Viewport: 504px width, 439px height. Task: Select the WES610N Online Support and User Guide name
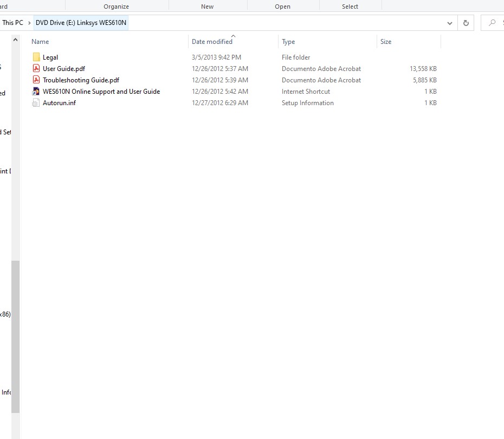click(x=101, y=92)
